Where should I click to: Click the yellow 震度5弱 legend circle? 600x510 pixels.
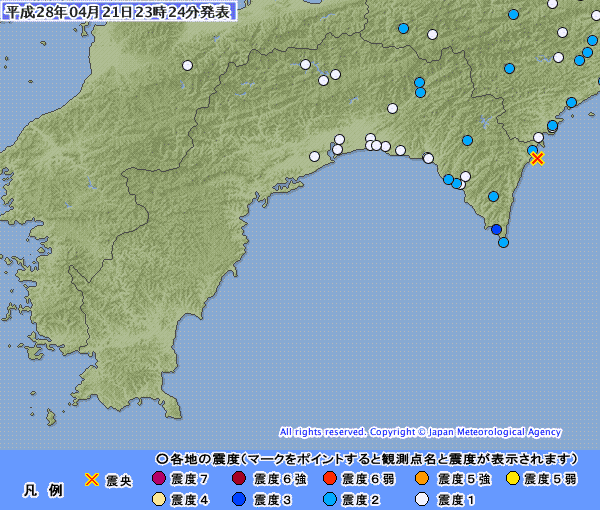(512, 478)
